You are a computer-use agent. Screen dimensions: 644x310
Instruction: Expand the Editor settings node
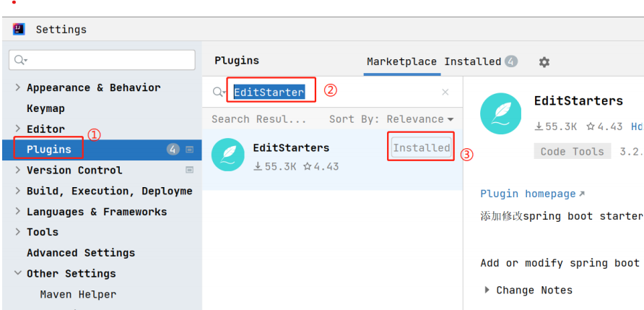pos(17,129)
